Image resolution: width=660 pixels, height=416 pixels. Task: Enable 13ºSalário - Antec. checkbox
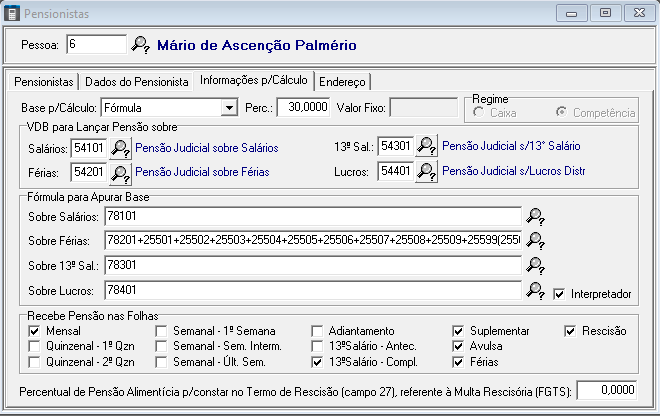click(x=317, y=346)
